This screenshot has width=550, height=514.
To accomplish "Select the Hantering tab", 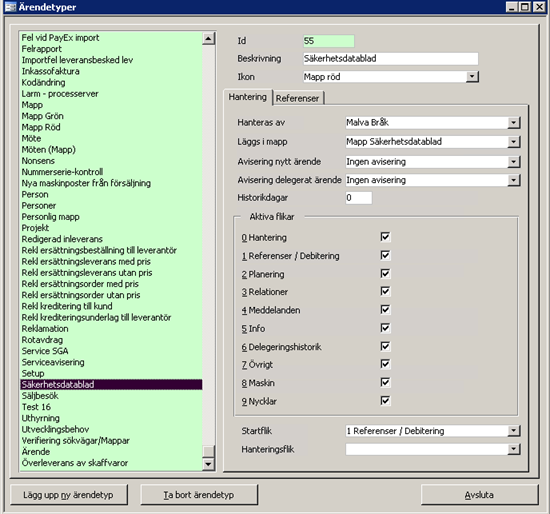I will [248, 97].
